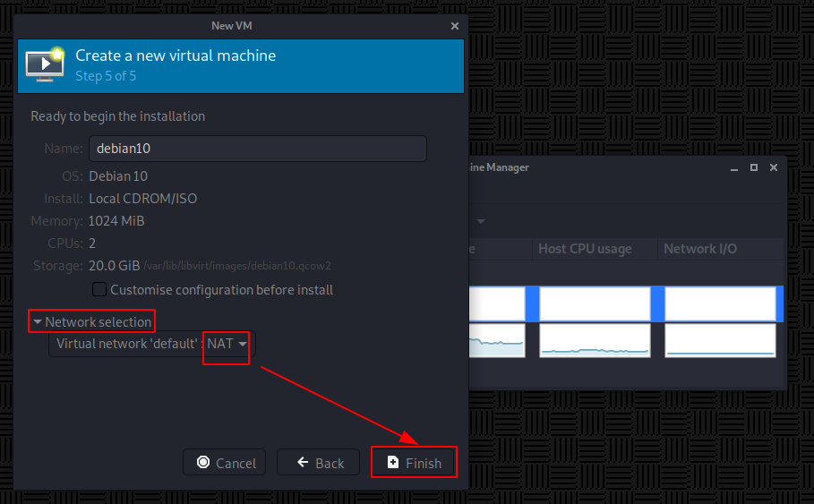
Task: Enable Customise configuration before install checkbox
Action: click(x=99, y=289)
